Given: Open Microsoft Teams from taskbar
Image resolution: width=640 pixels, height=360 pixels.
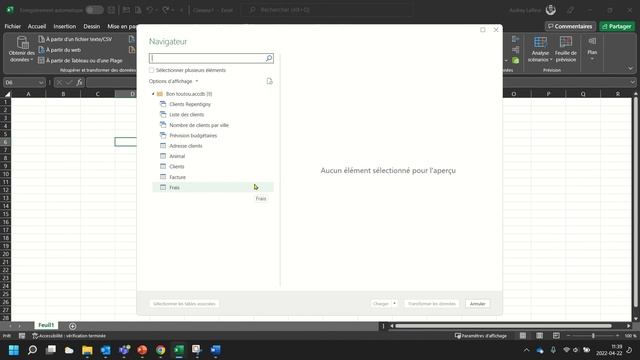Looking at the screenshot, I should point(124,350).
